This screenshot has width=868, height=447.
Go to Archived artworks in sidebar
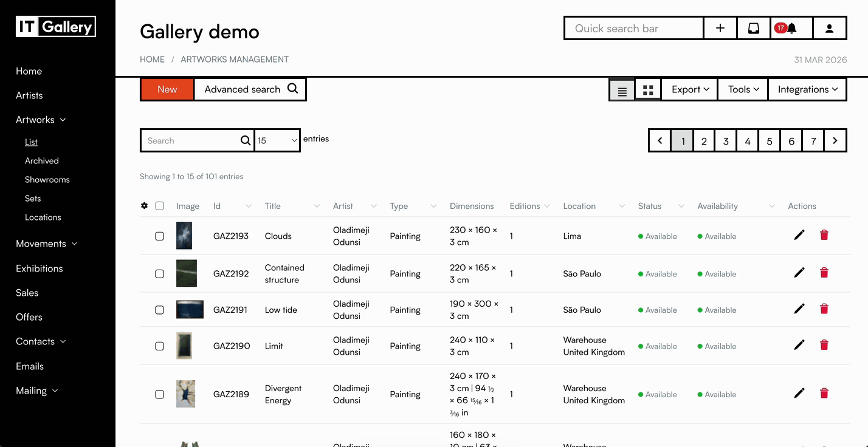coord(42,161)
